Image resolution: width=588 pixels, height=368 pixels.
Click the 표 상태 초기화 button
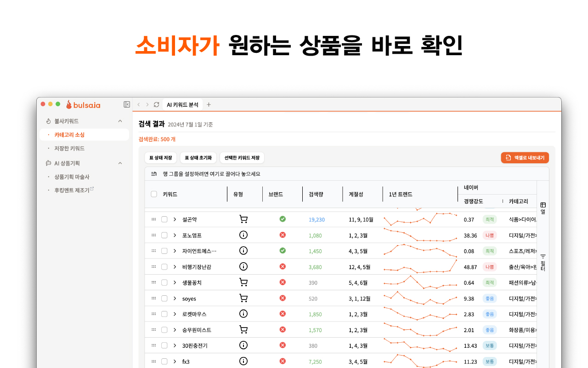click(198, 158)
